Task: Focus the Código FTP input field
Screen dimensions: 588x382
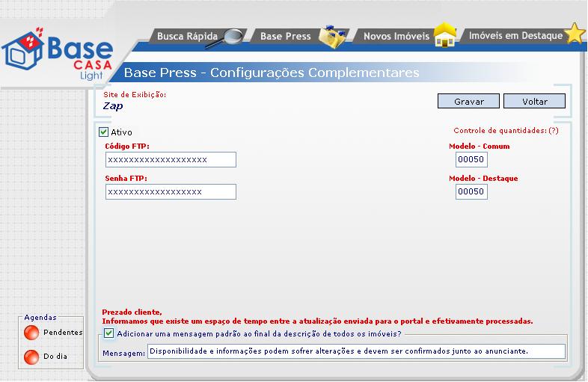Action: click(171, 160)
